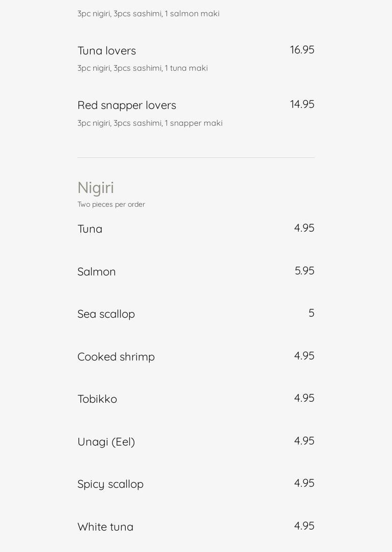Pick the Sea scallop nigiri
Image resolution: width=392 pixels, height=552 pixels.
click(106, 314)
